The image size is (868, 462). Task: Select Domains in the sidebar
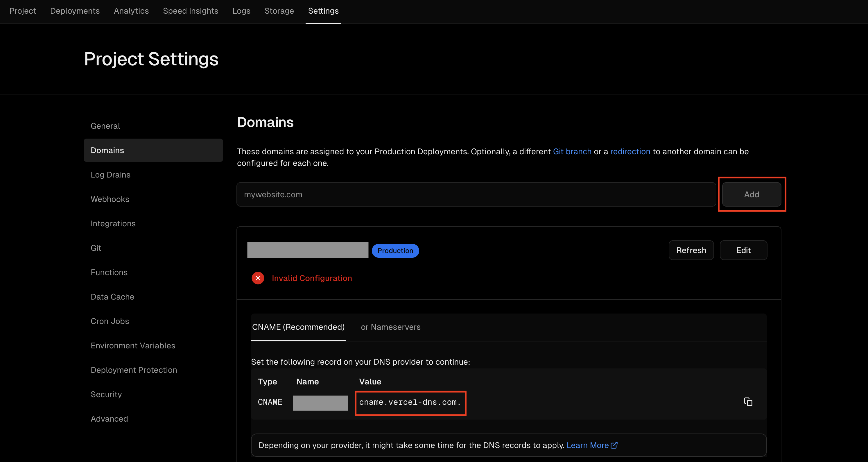[153, 150]
